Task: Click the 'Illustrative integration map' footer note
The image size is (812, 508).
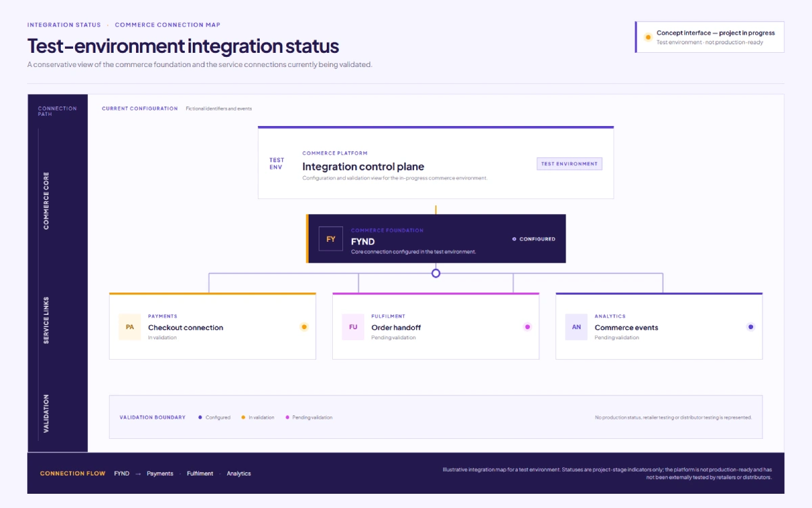Action: pos(607,473)
